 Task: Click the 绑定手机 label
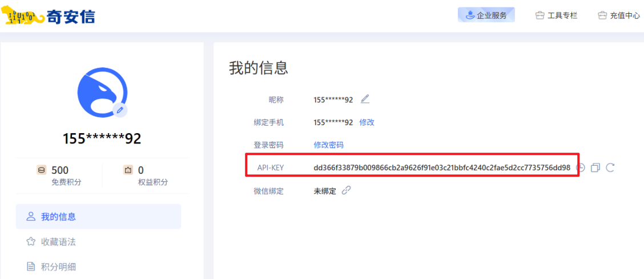[x=268, y=122]
